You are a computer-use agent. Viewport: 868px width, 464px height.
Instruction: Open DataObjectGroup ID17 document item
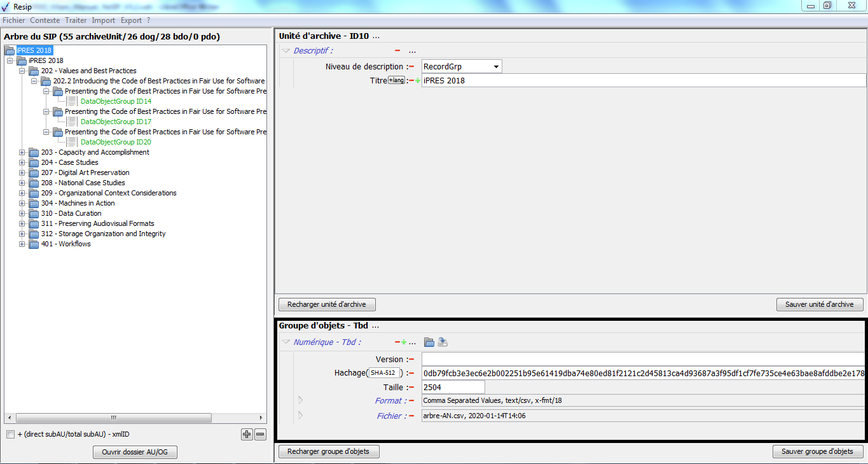(116, 122)
